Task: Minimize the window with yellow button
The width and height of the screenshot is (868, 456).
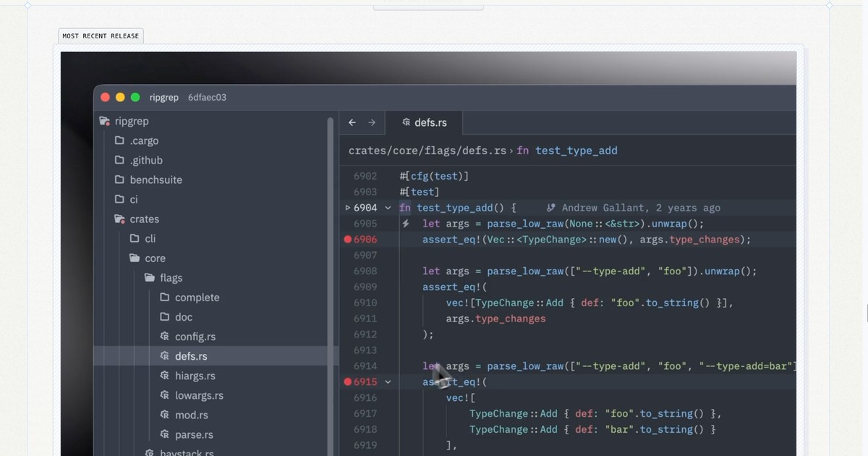Action: tap(120, 97)
